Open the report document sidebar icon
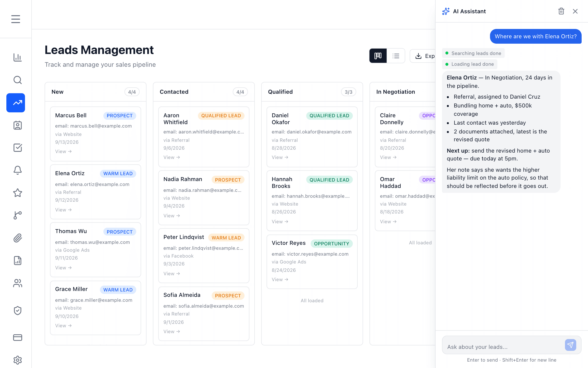 click(17, 261)
